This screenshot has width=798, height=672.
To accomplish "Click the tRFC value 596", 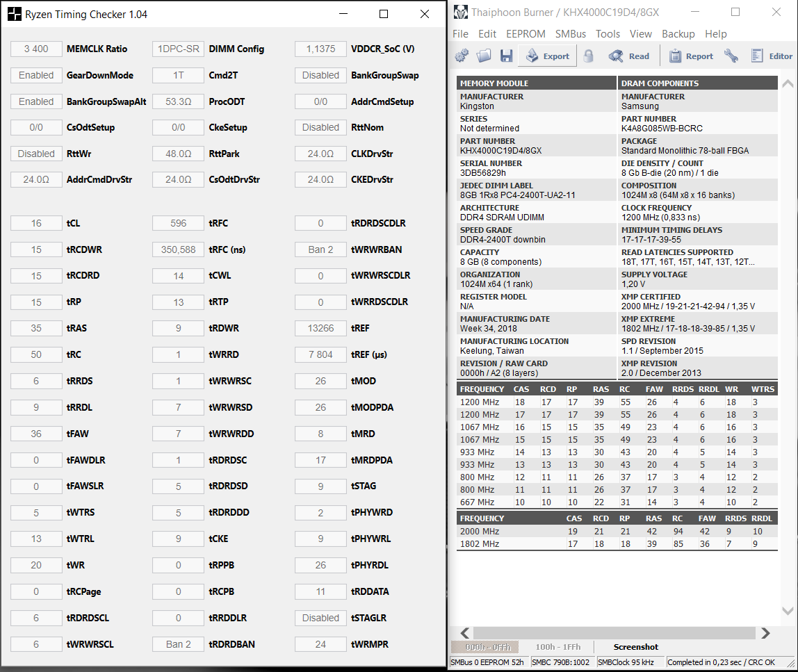I will pos(178,223).
